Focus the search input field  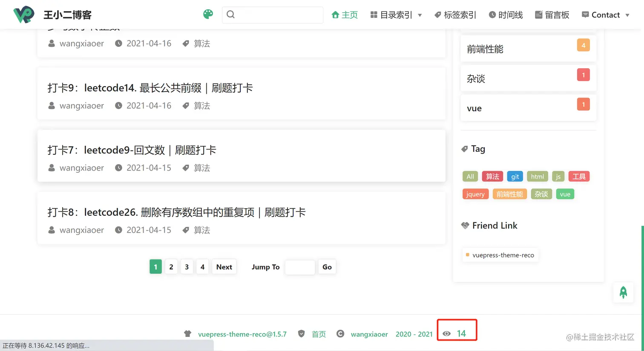[x=273, y=15]
